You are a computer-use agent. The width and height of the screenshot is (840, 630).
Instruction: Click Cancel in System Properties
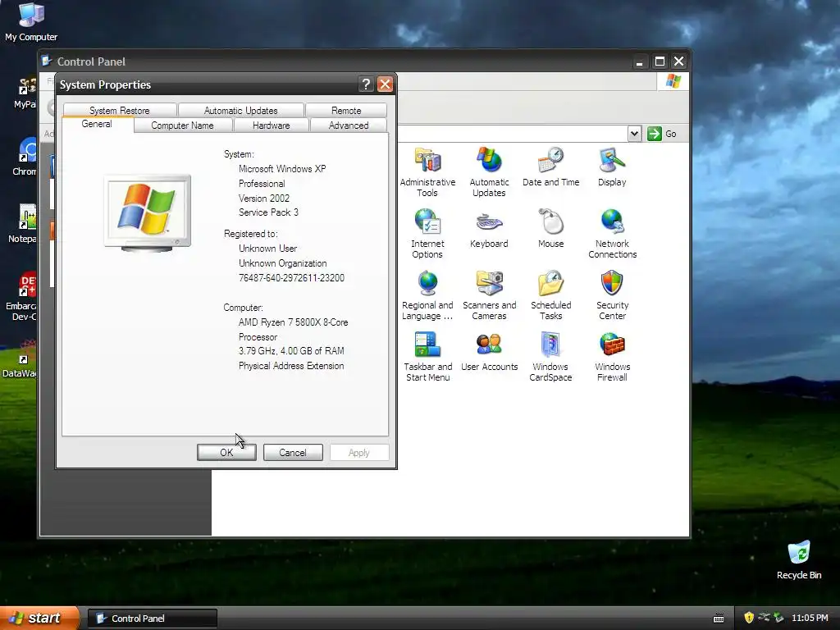coord(293,452)
